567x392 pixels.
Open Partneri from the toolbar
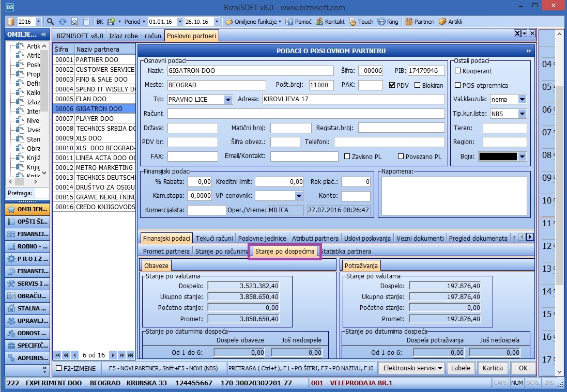pos(420,22)
